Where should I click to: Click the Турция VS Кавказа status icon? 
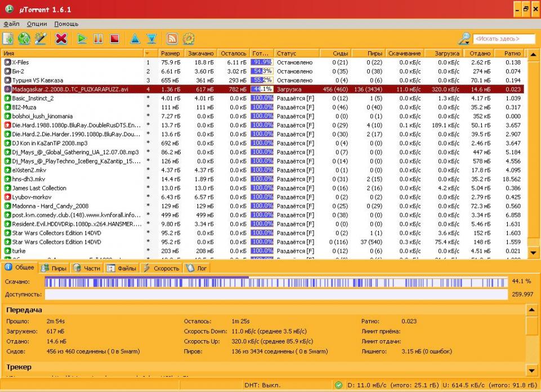[7, 81]
